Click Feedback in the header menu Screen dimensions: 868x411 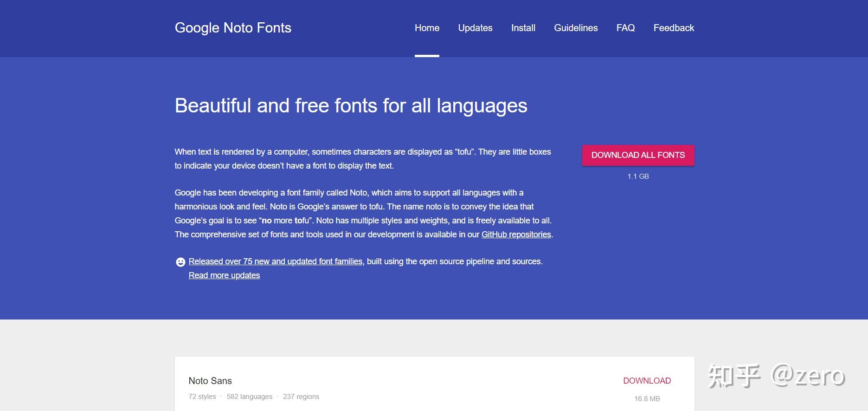click(x=674, y=28)
